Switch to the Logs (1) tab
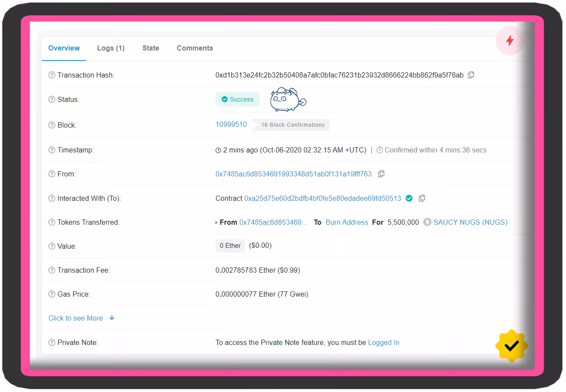This screenshot has width=566, height=392. 111,48
